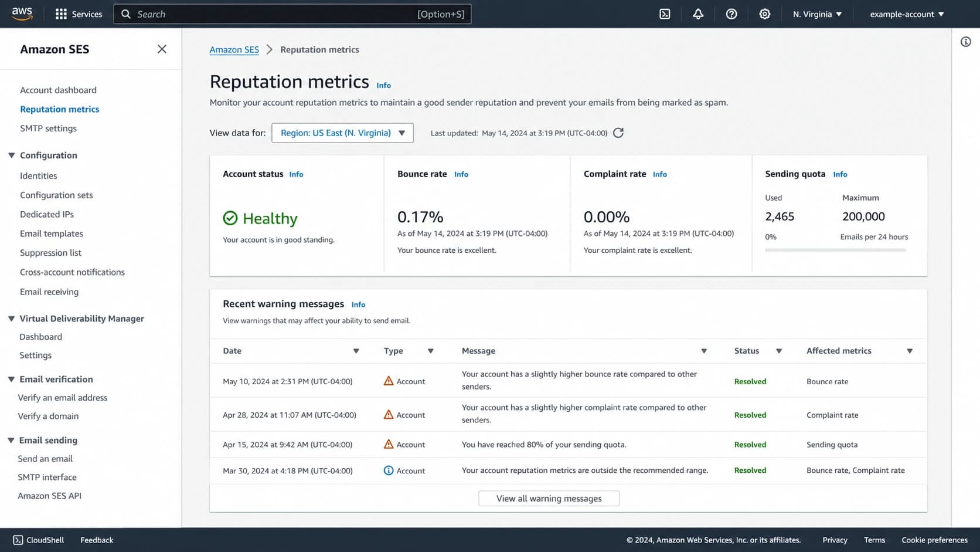Open Configuration sets
The image size is (980, 552).
click(x=56, y=195)
